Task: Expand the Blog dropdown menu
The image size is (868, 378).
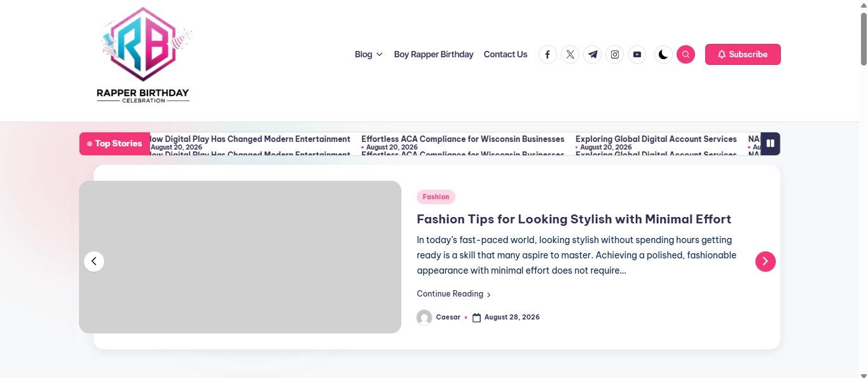Action: tap(369, 55)
